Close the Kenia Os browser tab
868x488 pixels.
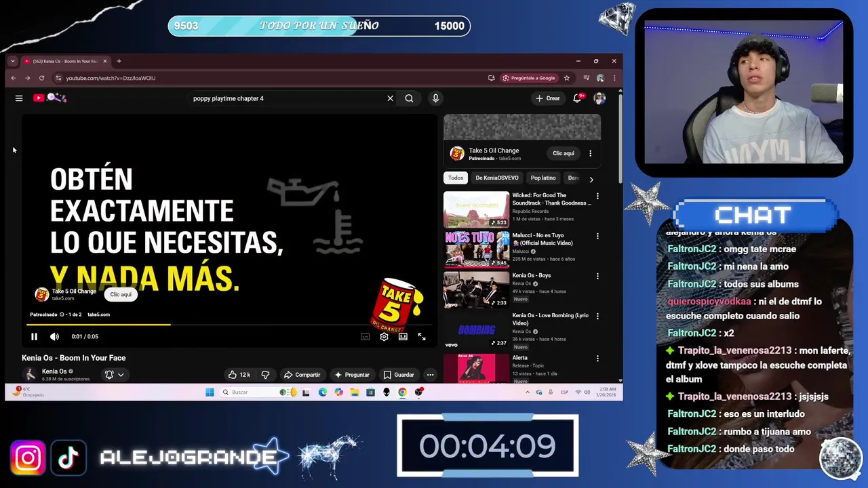pos(105,61)
